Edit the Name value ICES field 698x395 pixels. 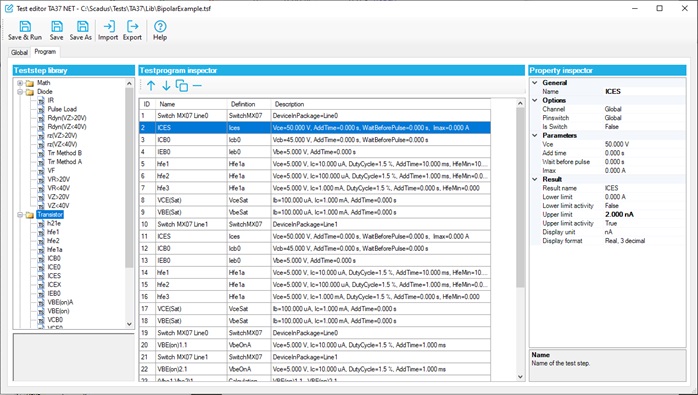pyautogui.click(x=644, y=91)
